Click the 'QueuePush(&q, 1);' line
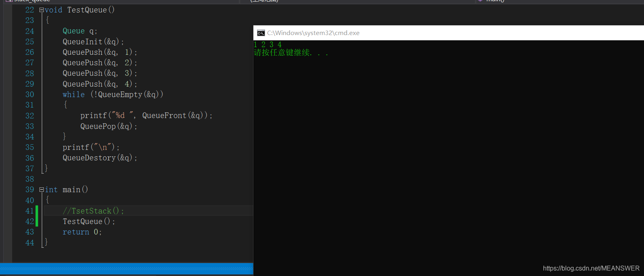Viewport: 644px width, 276px height. tap(100, 52)
